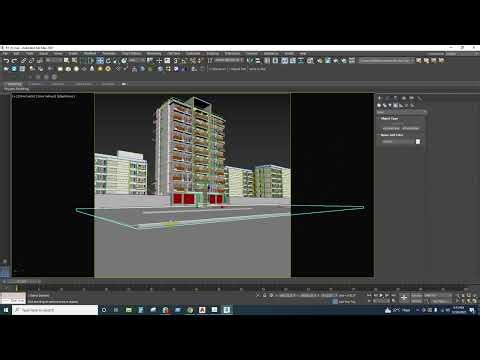Open the Customize menu
Viewport: 480px width, 360px height.
coord(193,54)
